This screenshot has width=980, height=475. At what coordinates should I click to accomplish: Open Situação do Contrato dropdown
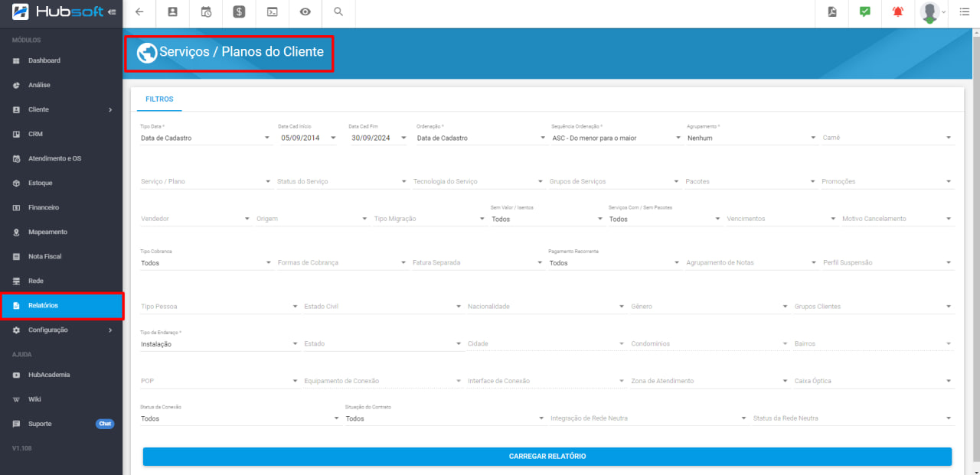(445, 418)
